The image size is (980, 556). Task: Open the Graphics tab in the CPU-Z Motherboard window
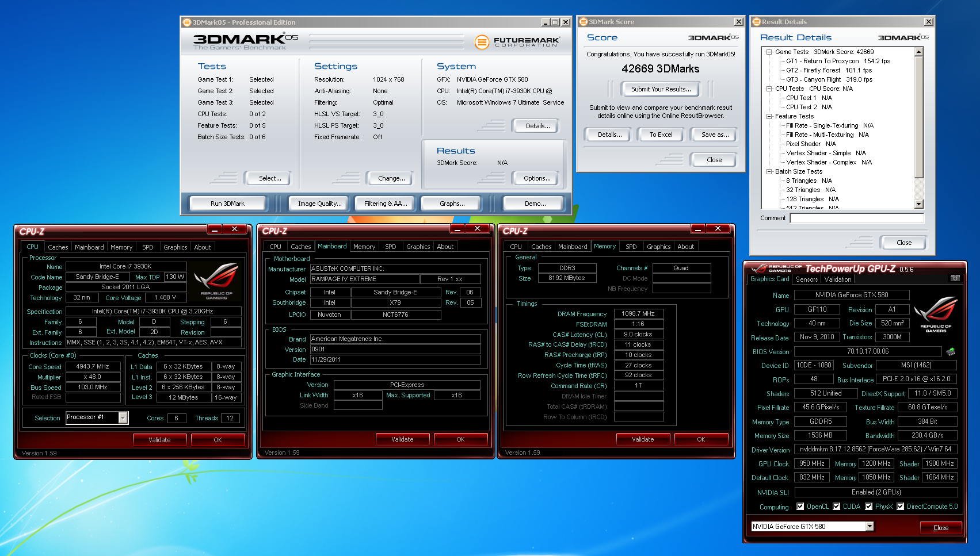(x=418, y=247)
